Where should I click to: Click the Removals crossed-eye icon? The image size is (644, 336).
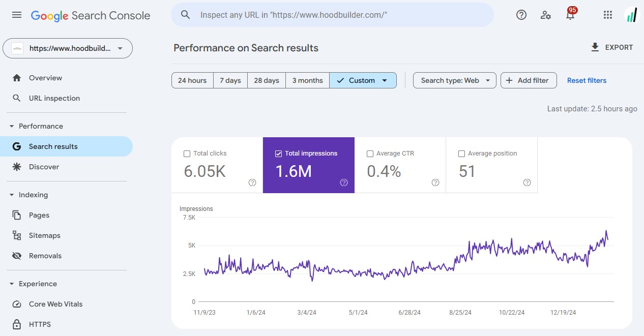(x=17, y=256)
